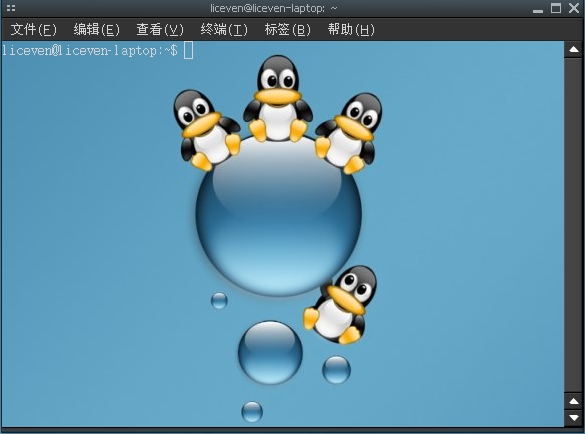Expand the 查看(V) menu
Image resolution: width=585 pixels, height=434 pixels.
click(x=160, y=29)
